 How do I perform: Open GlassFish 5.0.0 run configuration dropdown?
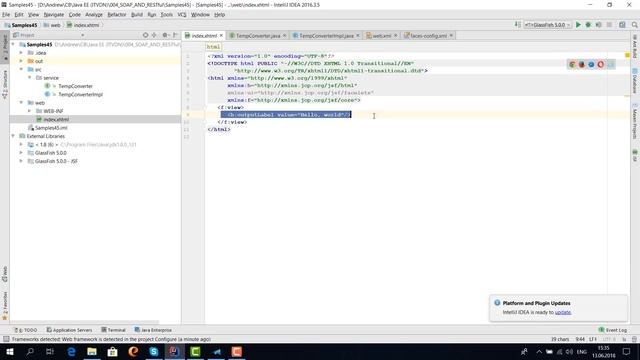point(548,25)
